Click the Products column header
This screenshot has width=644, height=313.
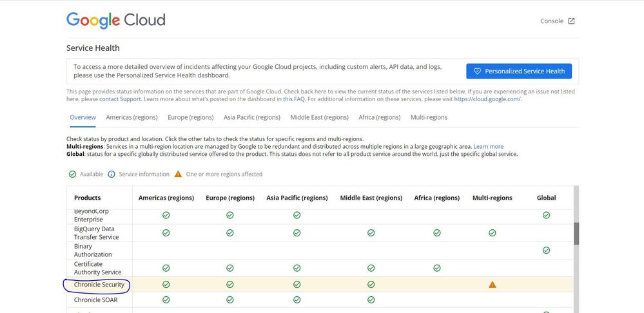click(88, 198)
